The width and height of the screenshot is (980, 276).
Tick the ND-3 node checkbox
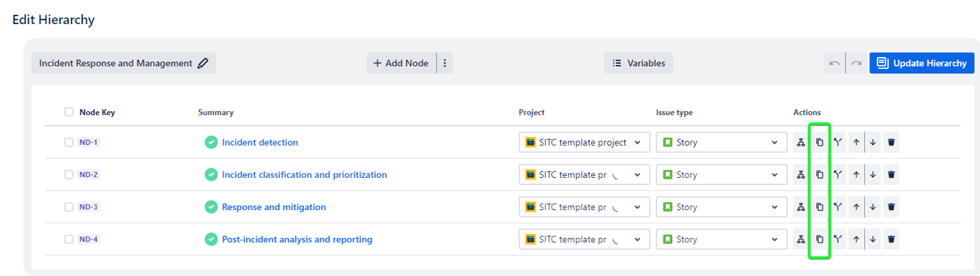coord(69,207)
